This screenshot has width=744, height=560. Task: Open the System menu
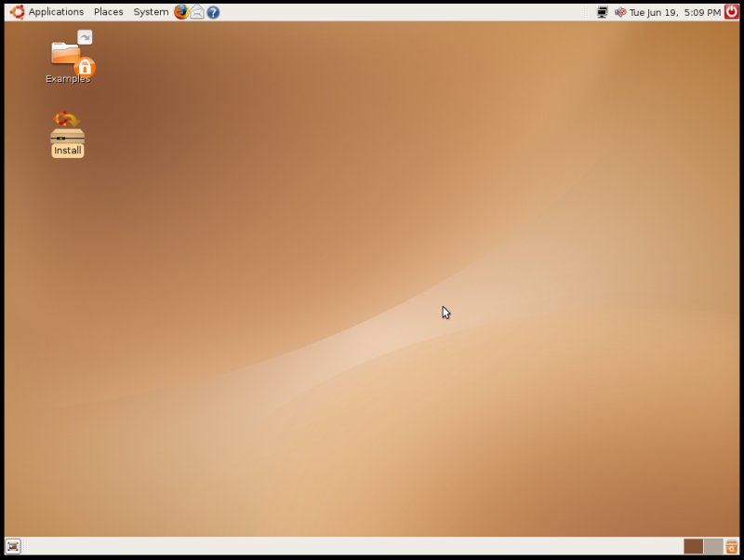pos(150,11)
